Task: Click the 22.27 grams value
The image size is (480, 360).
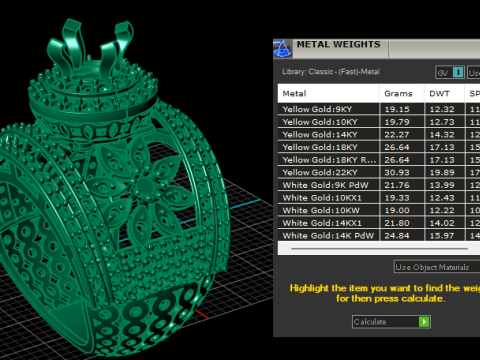Action: coord(397,135)
